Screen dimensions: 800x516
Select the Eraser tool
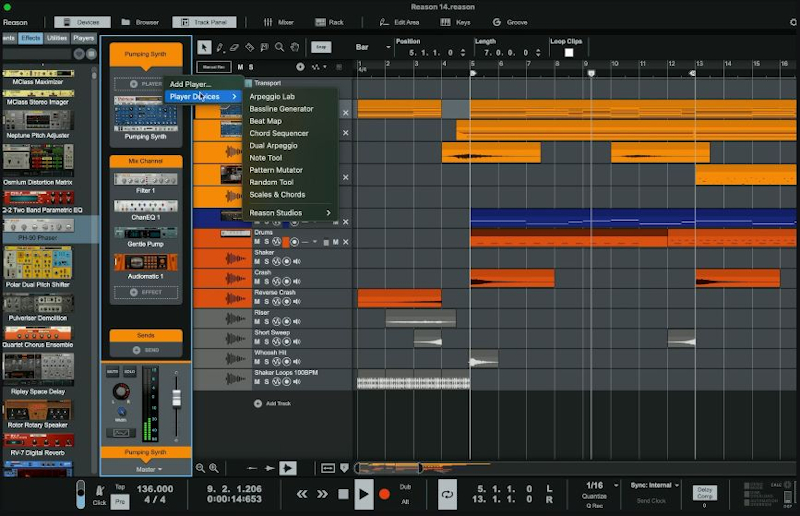coord(234,47)
